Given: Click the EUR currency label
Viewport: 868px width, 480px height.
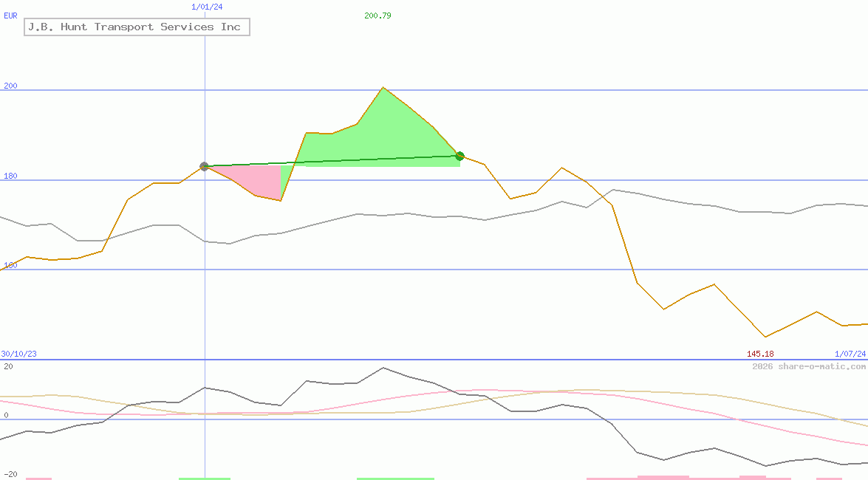Looking at the screenshot, I should pyautogui.click(x=10, y=16).
